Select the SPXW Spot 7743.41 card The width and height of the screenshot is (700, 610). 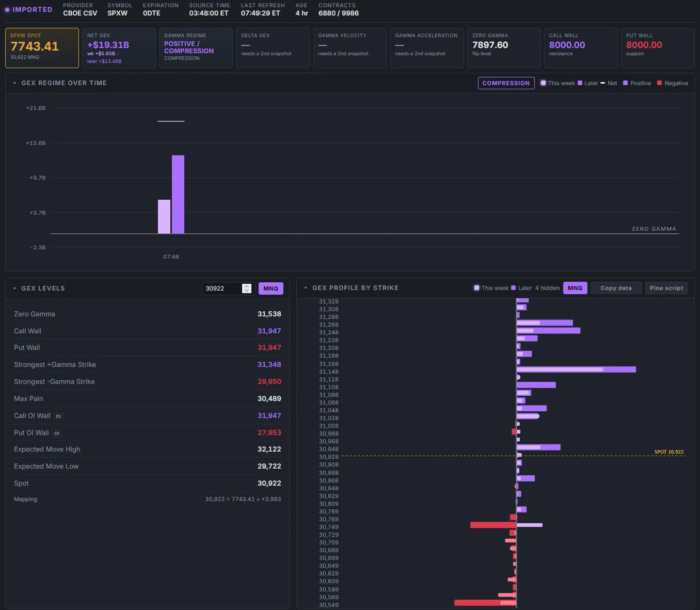[x=42, y=48]
